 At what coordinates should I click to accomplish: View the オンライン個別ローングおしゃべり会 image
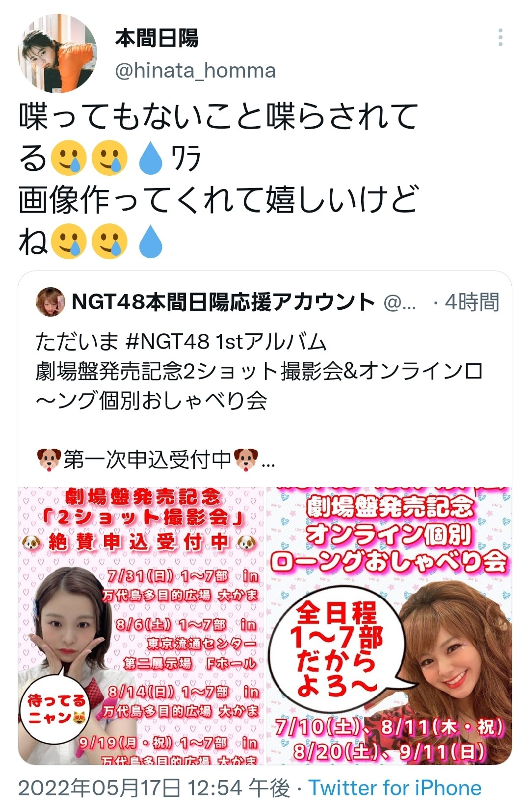[389, 625]
